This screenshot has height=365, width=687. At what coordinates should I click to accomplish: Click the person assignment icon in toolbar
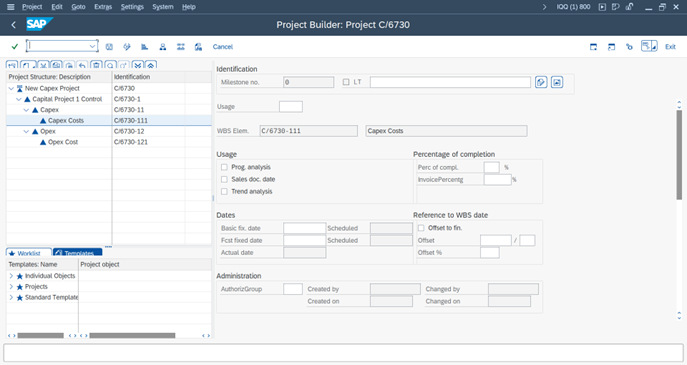point(163,46)
